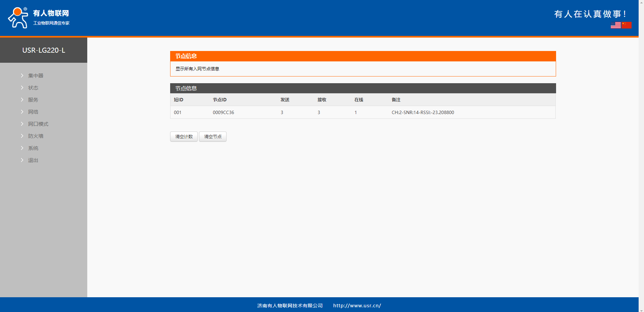Expand the chevron beside 状态

pos(22,88)
